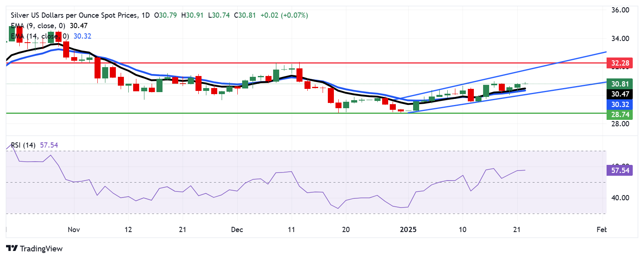The image size is (644, 259).
Task: Click the blue 30.32 label on price axis
Action: [x=620, y=105]
